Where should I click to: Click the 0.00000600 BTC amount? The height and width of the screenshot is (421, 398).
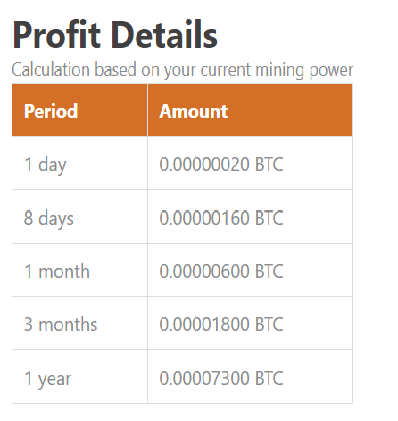[x=221, y=271]
